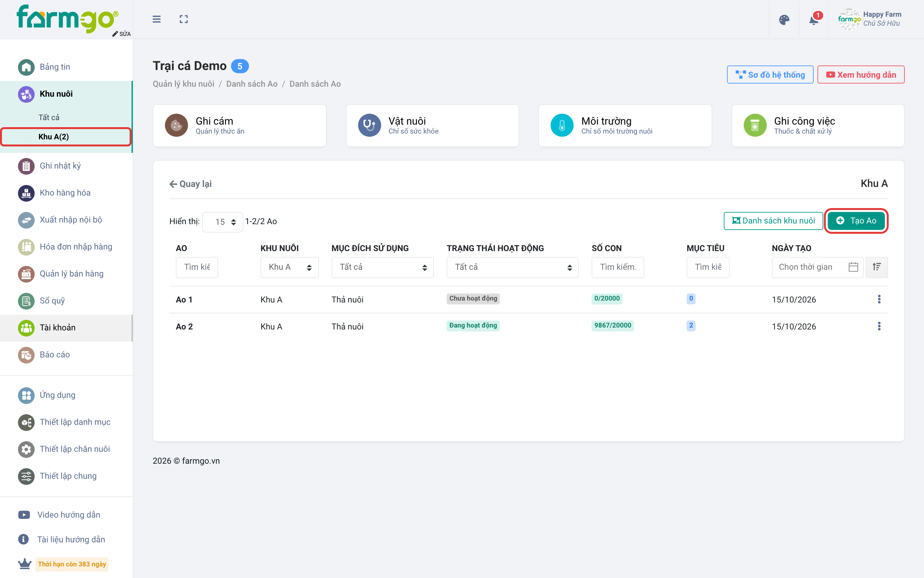Focus the Ao name search field
The image size is (924, 578).
[197, 267]
